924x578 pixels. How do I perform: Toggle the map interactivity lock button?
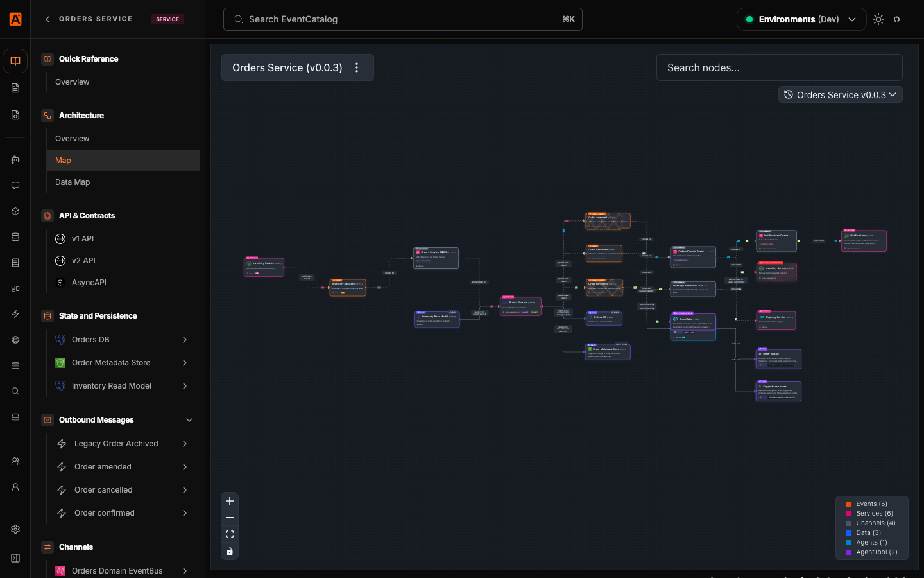pyautogui.click(x=230, y=551)
